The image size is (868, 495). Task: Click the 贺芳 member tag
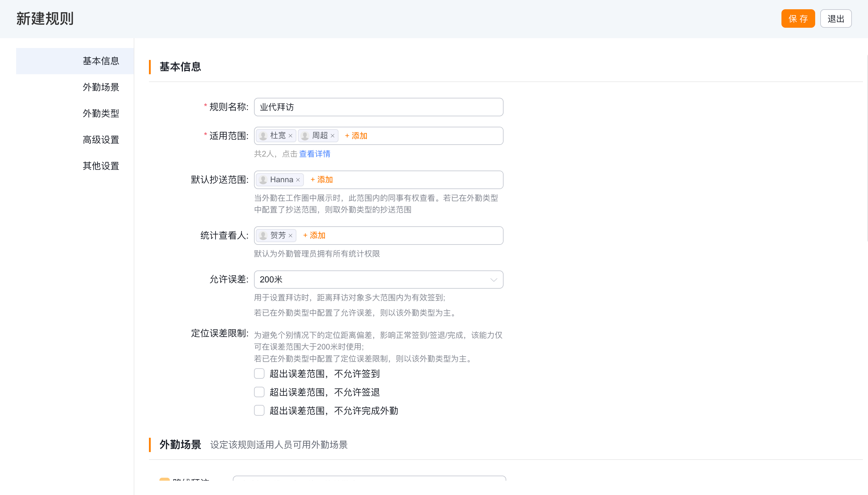click(276, 236)
